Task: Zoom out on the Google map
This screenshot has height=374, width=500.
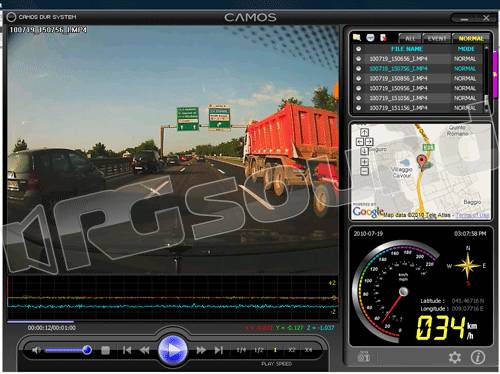Action: click(x=364, y=171)
